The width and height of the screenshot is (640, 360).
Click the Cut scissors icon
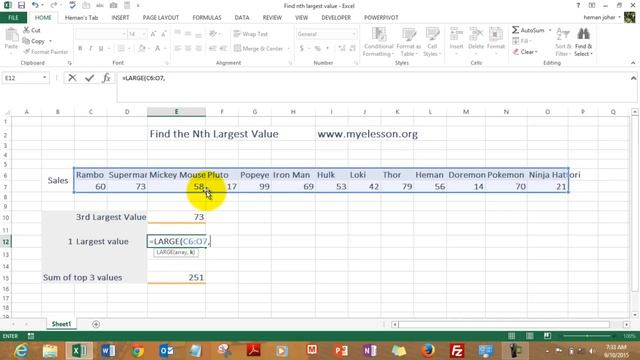[27, 30]
